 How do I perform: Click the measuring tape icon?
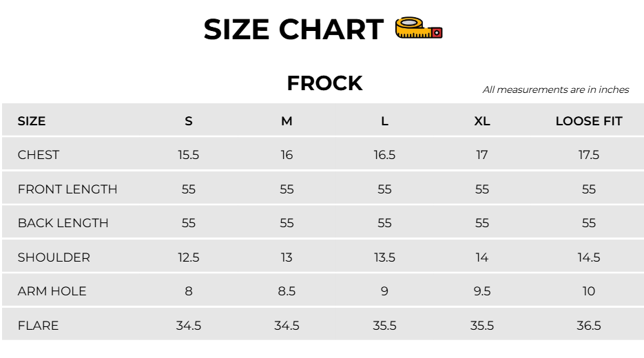pyautogui.click(x=419, y=28)
